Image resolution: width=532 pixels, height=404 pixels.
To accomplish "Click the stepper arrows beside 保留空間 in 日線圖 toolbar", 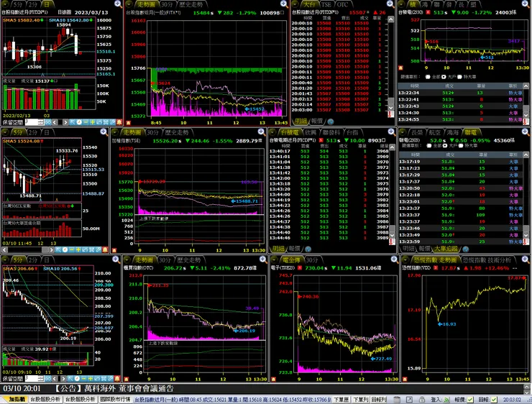I will [41, 122].
